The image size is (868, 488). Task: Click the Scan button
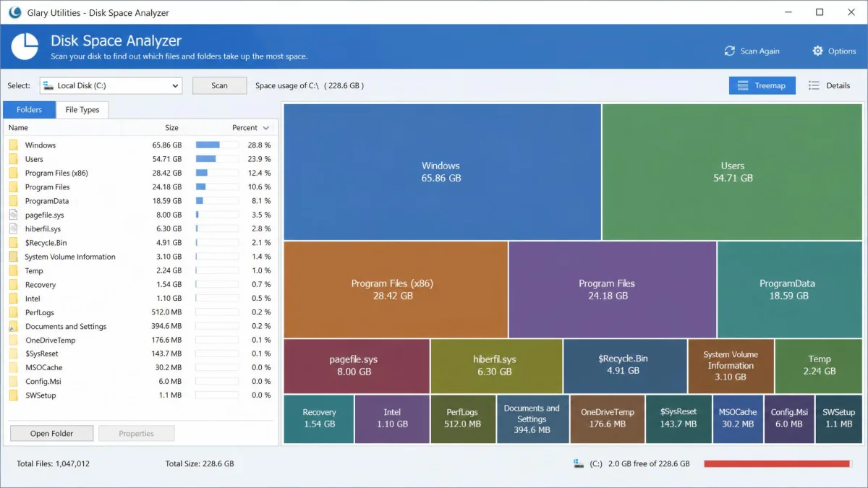click(x=219, y=85)
